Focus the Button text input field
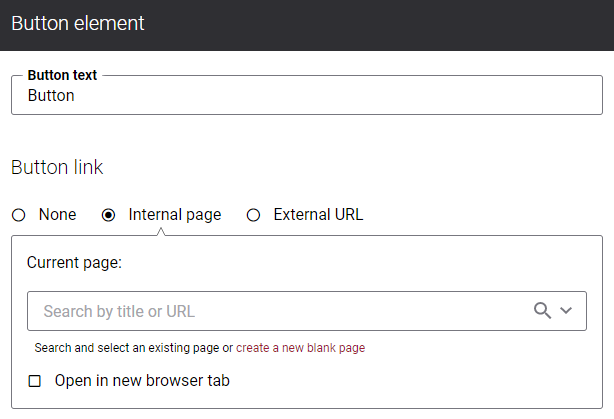The height and width of the screenshot is (419, 614). click(x=307, y=96)
